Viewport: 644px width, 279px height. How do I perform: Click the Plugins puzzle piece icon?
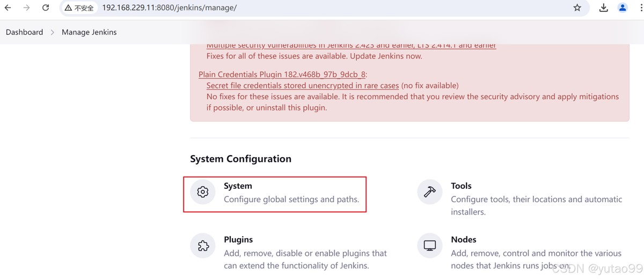pyautogui.click(x=203, y=246)
